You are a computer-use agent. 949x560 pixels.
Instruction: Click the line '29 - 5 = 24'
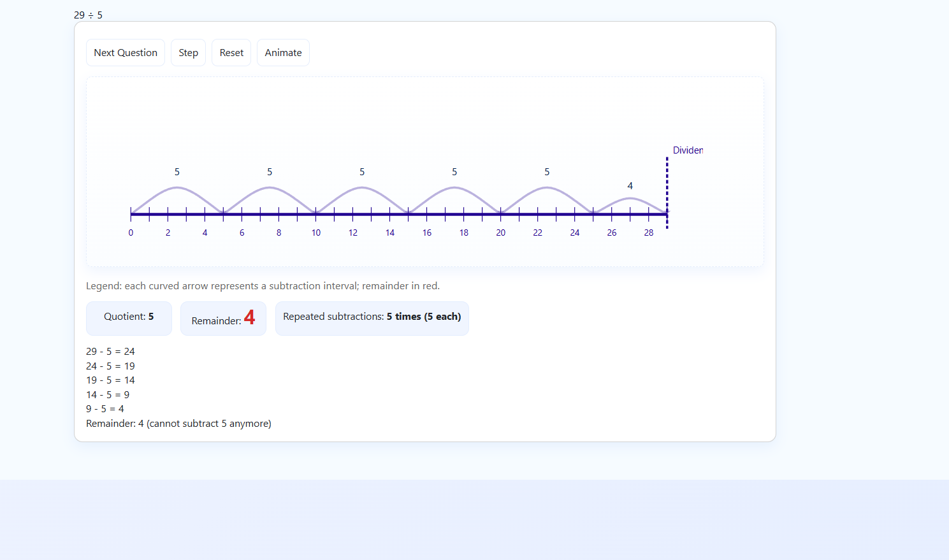(110, 352)
